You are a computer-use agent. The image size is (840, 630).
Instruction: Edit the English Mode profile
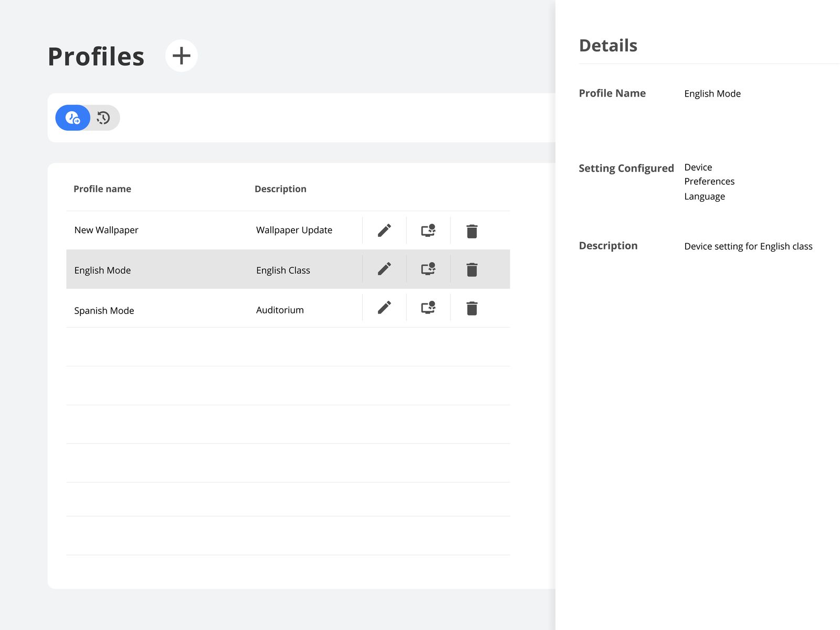pos(384,269)
